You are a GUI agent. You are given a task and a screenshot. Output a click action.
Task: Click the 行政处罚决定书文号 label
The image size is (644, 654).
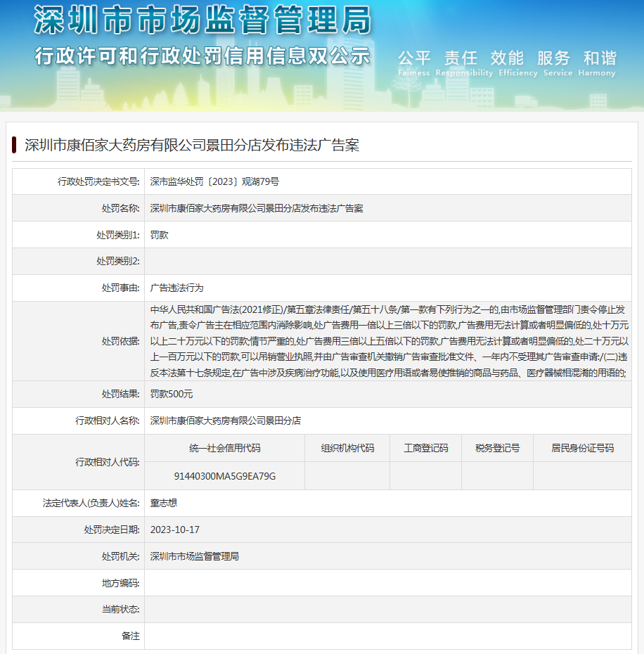tap(98, 181)
